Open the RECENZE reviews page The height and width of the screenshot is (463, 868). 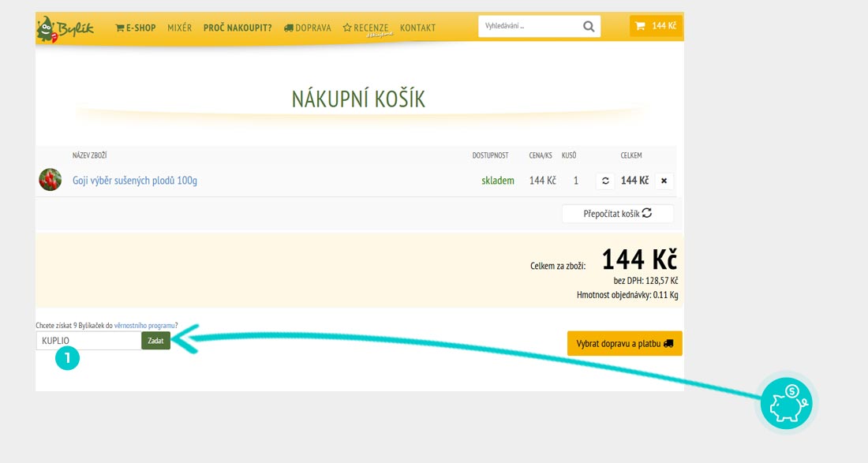366,28
